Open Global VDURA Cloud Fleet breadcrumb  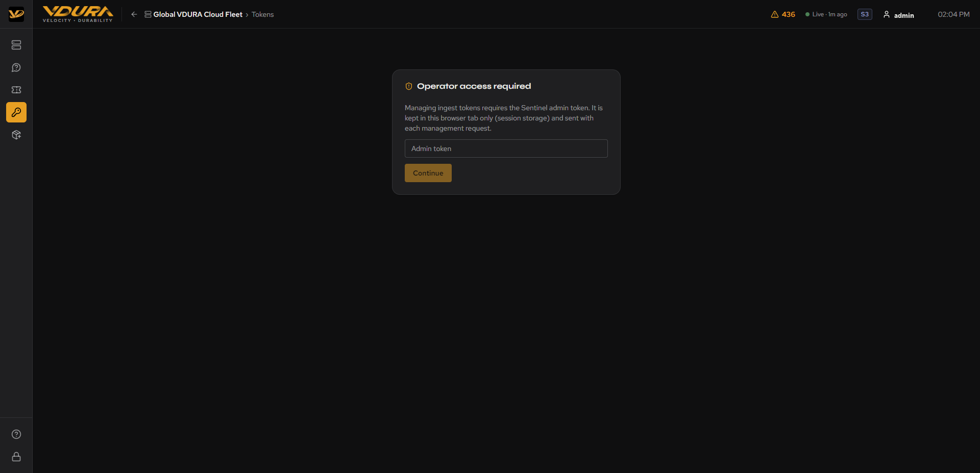point(193,14)
